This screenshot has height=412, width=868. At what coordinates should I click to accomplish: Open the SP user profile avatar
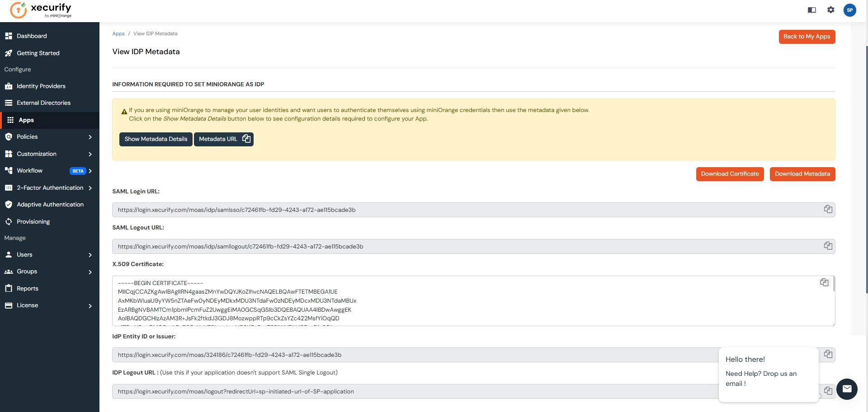coord(849,10)
